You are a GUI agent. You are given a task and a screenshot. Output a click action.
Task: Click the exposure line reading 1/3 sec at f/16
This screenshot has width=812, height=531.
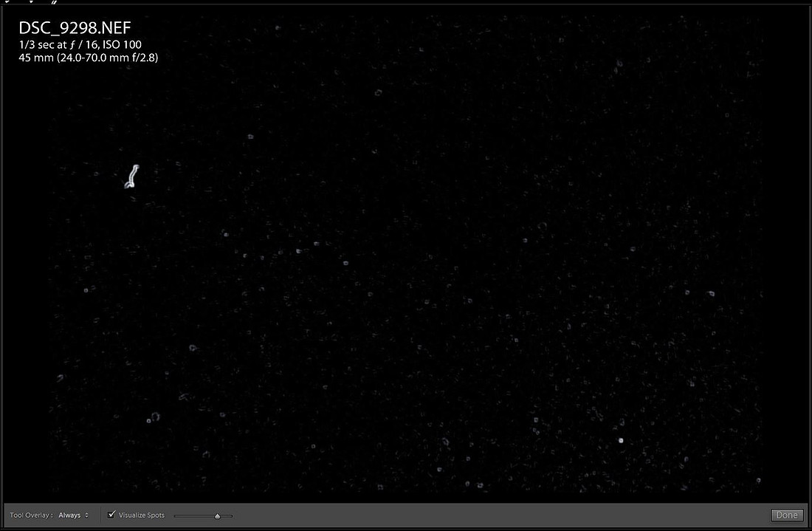click(80, 44)
